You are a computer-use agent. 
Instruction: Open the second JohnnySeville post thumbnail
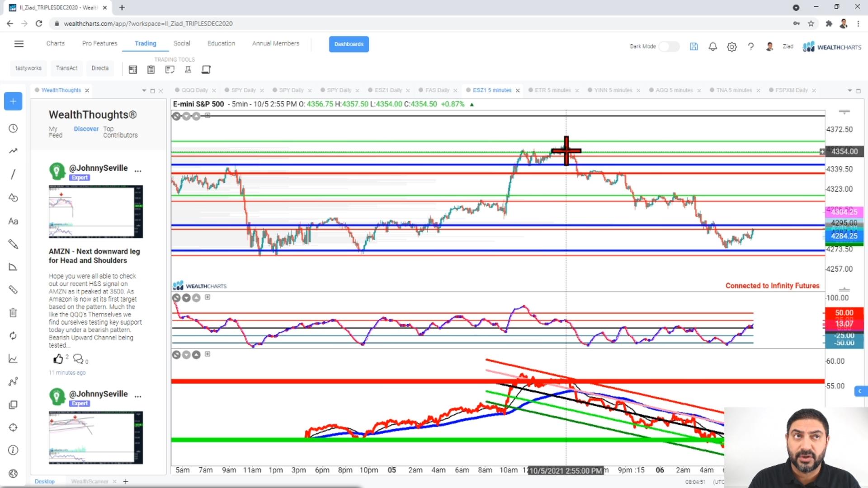[x=96, y=437]
